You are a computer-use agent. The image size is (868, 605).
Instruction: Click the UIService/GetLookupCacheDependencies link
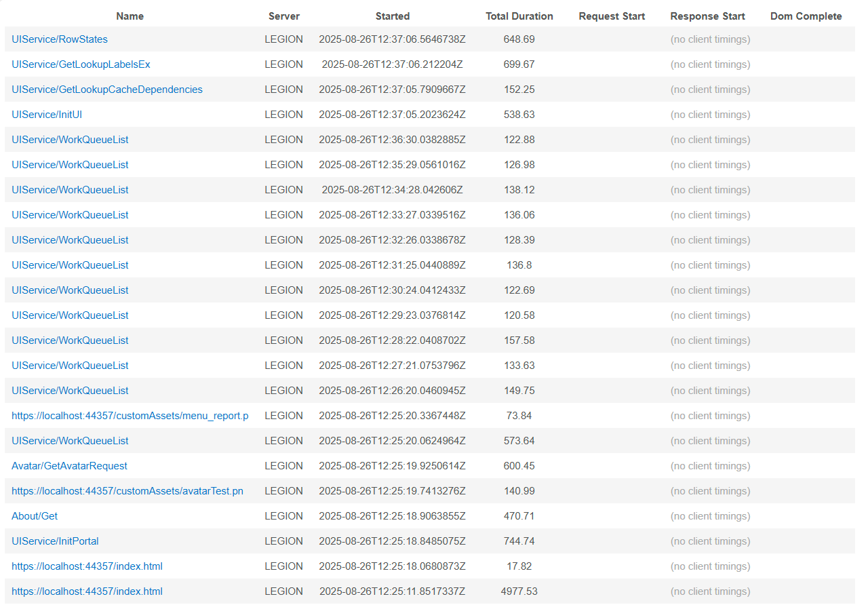pos(107,90)
